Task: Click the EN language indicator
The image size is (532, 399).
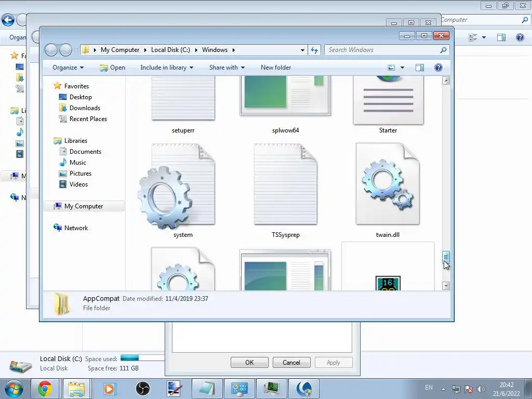Action: pos(429,388)
